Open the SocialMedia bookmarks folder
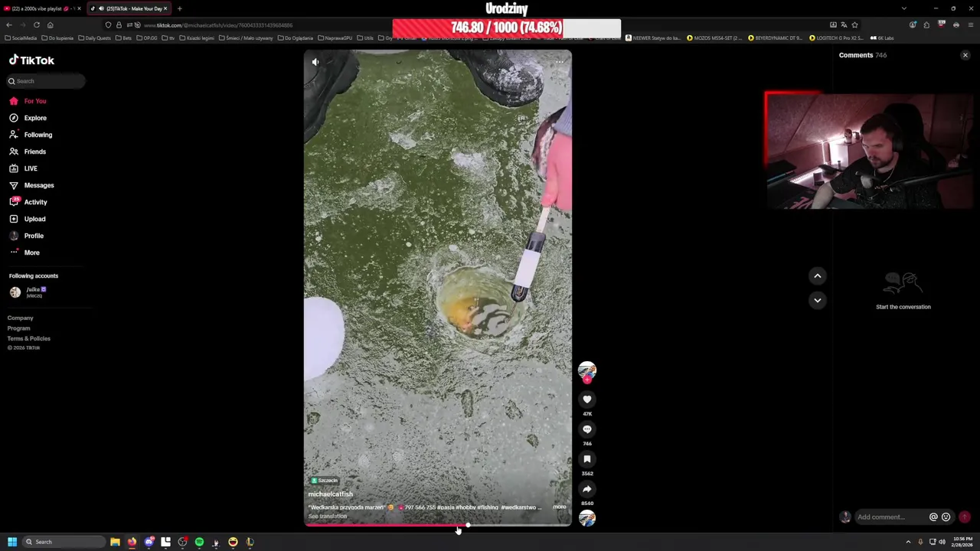Image resolution: width=980 pixels, height=551 pixels. (21, 37)
